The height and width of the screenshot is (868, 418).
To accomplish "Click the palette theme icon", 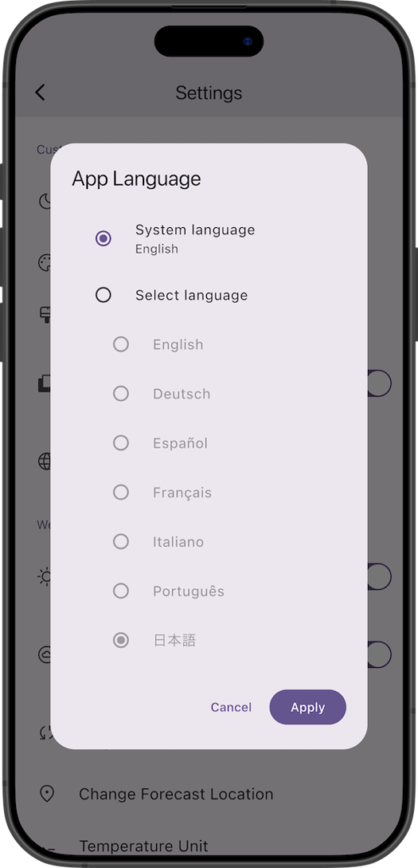I will tap(44, 263).
